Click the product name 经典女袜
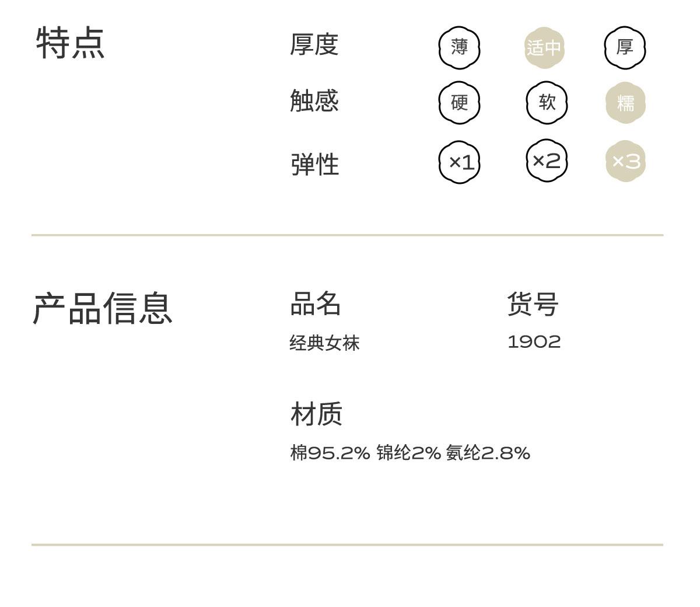 324,343
